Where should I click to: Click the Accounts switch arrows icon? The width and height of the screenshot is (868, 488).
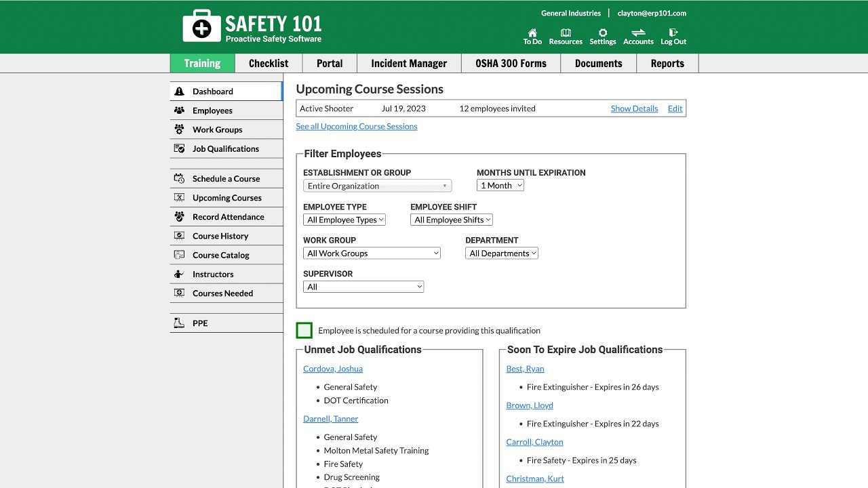tap(638, 33)
